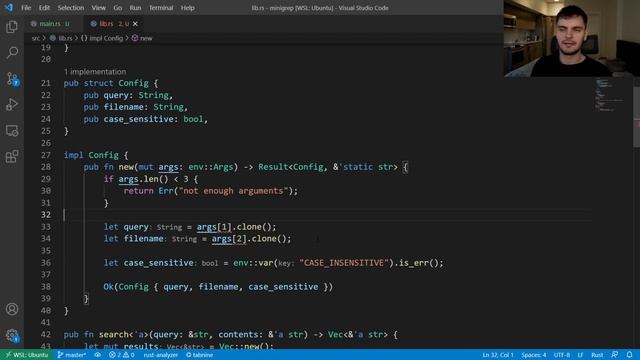Open the Go menu
640x360 pixels.
[x=118, y=8]
